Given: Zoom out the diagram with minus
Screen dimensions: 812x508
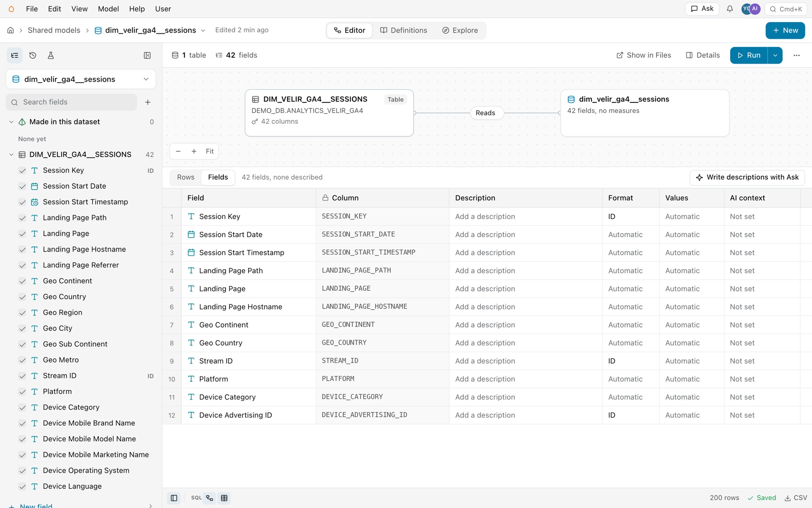Looking at the screenshot, I should 178,151.
